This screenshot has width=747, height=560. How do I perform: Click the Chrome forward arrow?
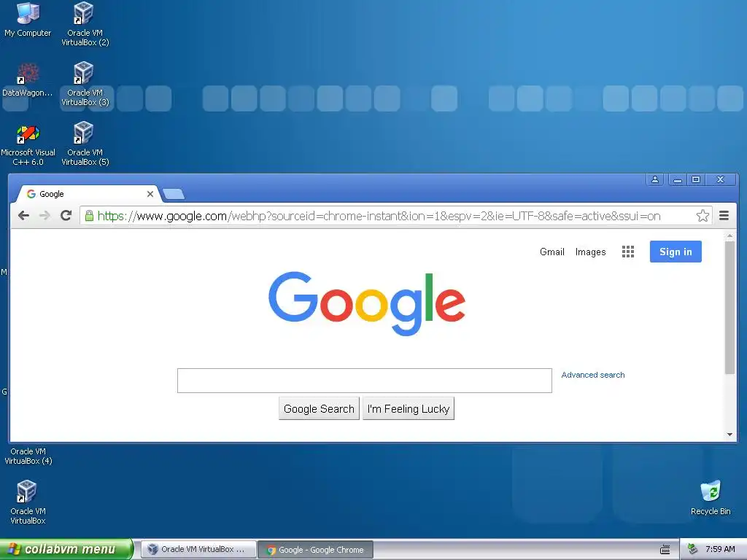click(x=44, y=216)
